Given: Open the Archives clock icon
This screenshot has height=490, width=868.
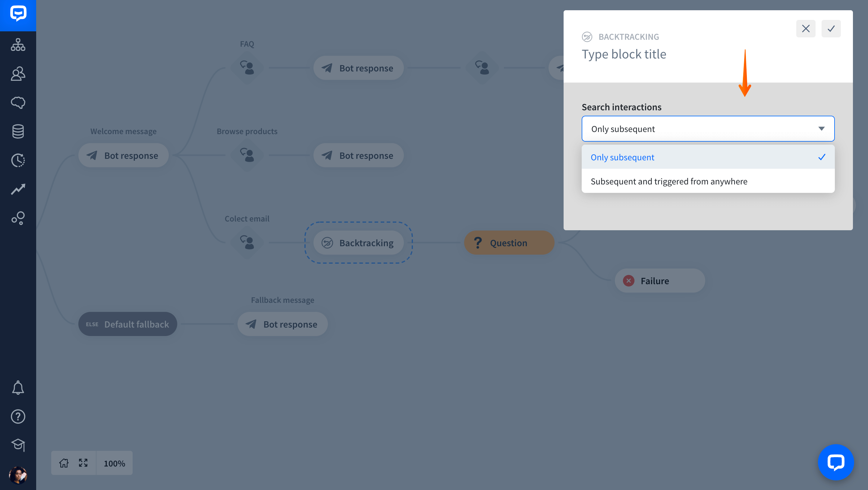Looking at the screenshot, I should point(18,160).
